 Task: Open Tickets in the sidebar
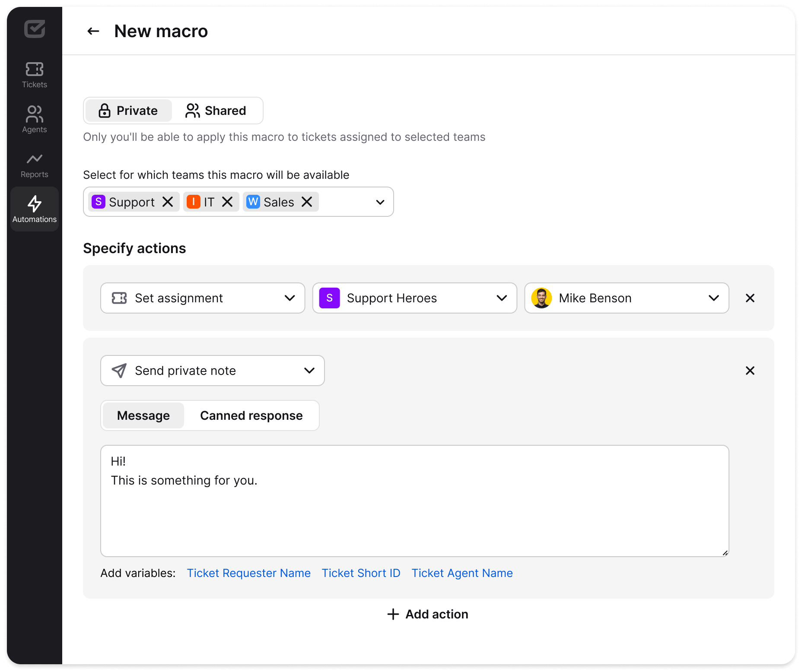point(35,75)
